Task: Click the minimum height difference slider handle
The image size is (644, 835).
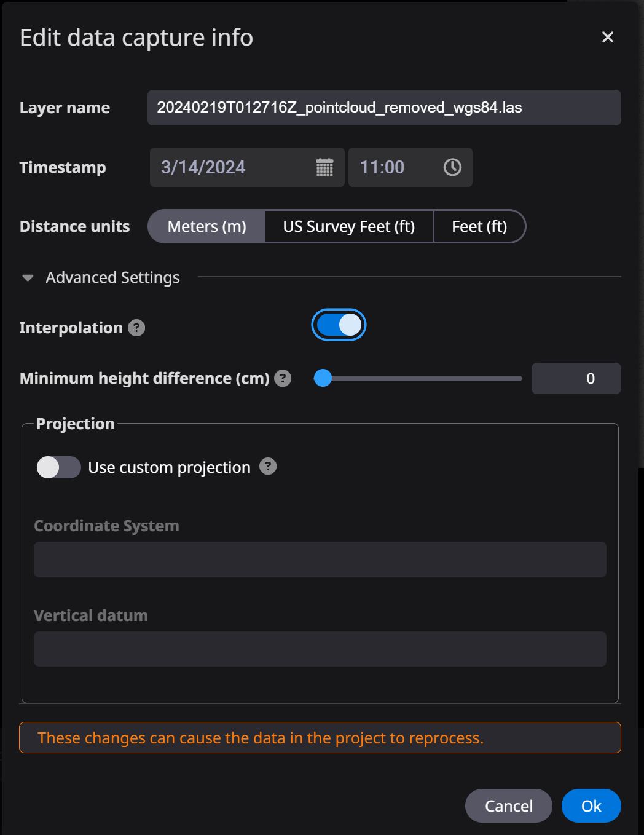Action: [x=323, y=378]
